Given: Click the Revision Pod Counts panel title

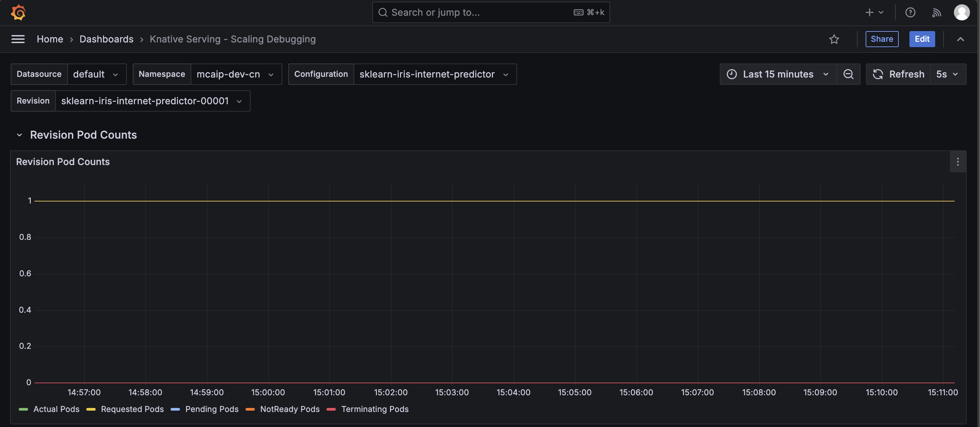Looking at the screenshot, I should coord(63,162).
